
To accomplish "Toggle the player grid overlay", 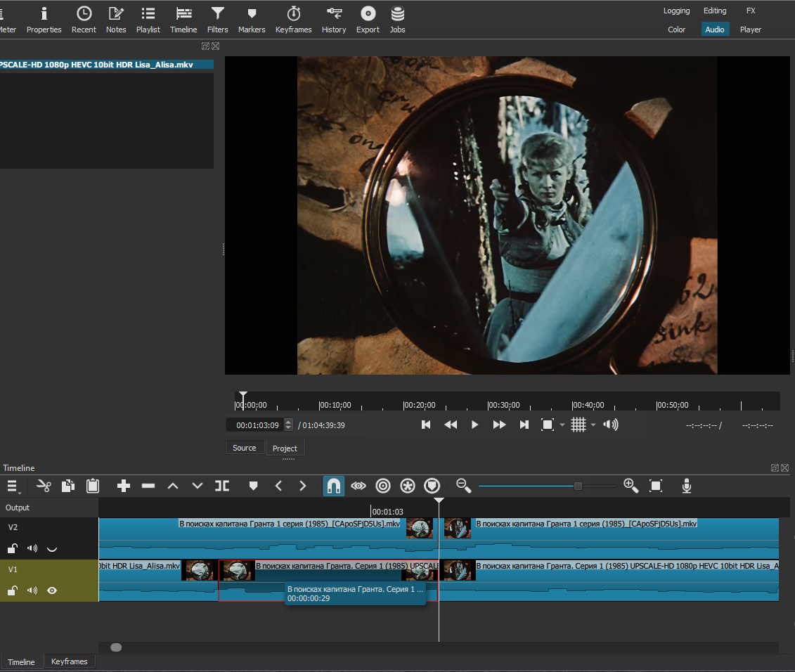I will [579, 425].
